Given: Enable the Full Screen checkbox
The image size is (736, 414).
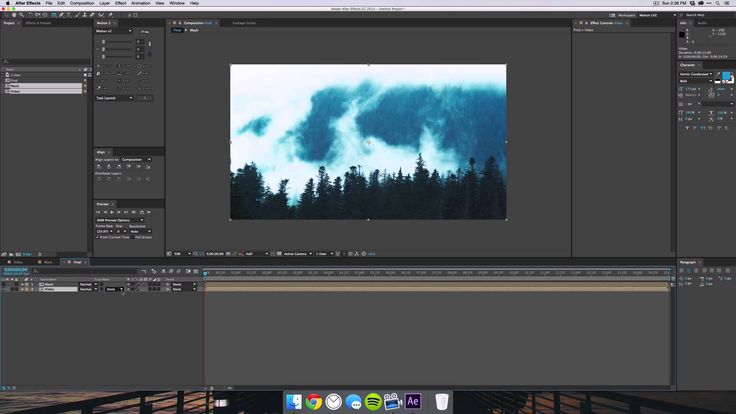Looking at the screenshot, I should click(x=133, y=238).
